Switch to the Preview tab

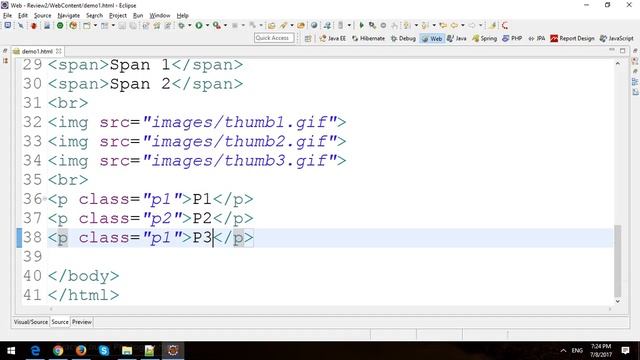tap(82, 322)
